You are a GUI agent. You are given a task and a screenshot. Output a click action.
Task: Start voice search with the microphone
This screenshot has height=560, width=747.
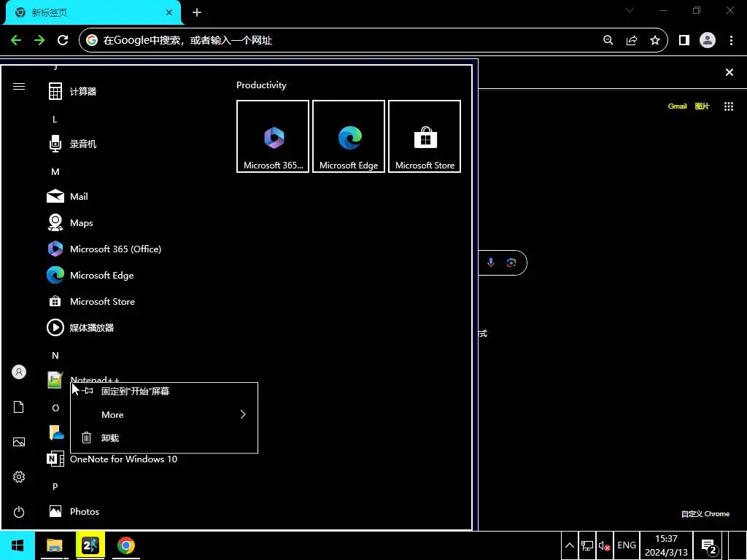tap(491, 262)
